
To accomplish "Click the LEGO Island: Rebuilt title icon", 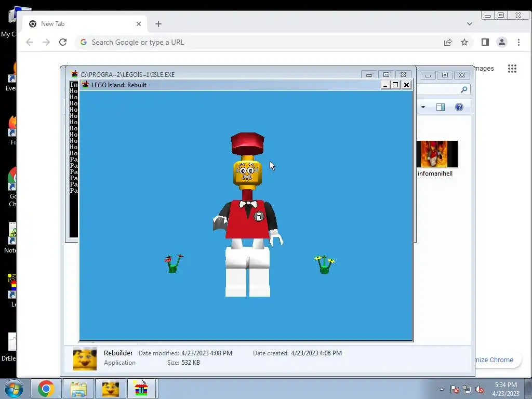I will pyautogui.click(x=86, y=85).
